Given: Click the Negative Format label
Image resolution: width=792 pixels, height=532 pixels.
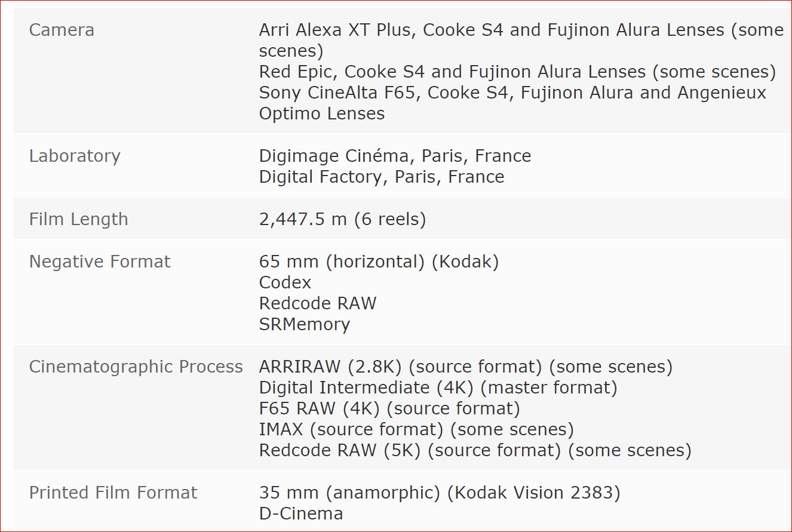Looking at the screenshot, I should coord(100,262).
